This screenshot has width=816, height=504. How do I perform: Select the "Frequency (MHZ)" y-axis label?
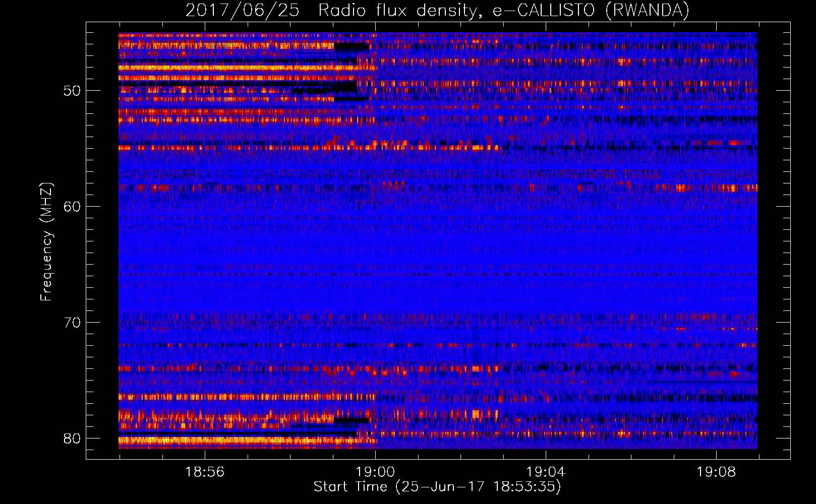pyautogui.click(x=46, y=242)
